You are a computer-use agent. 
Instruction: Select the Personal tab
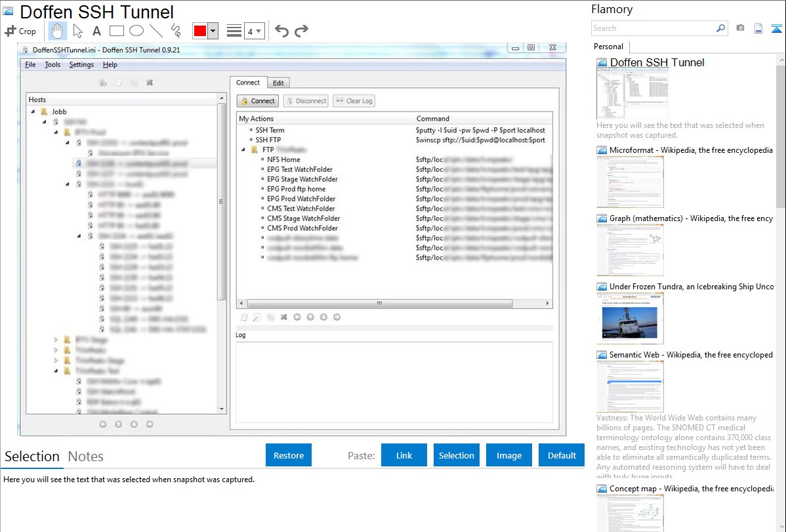[x=608, y=47]
